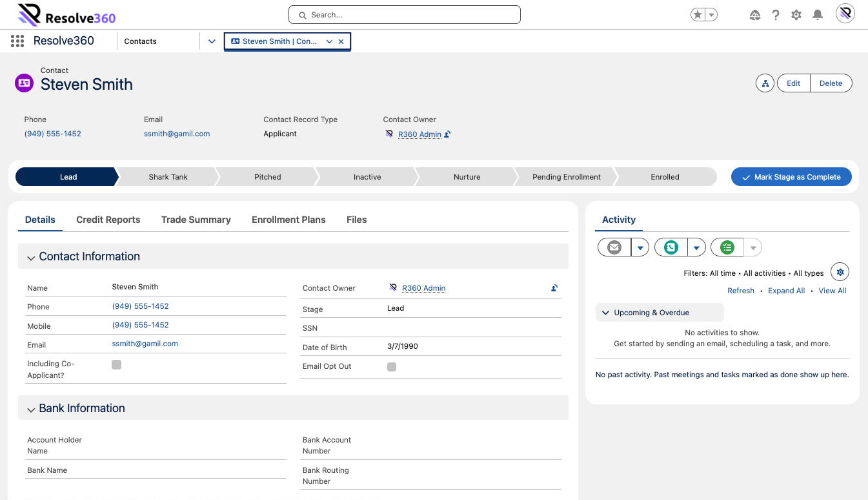Click the R360 Admin link in Details
The width and height of the screenshot is (868, 500).
point(423,288)
